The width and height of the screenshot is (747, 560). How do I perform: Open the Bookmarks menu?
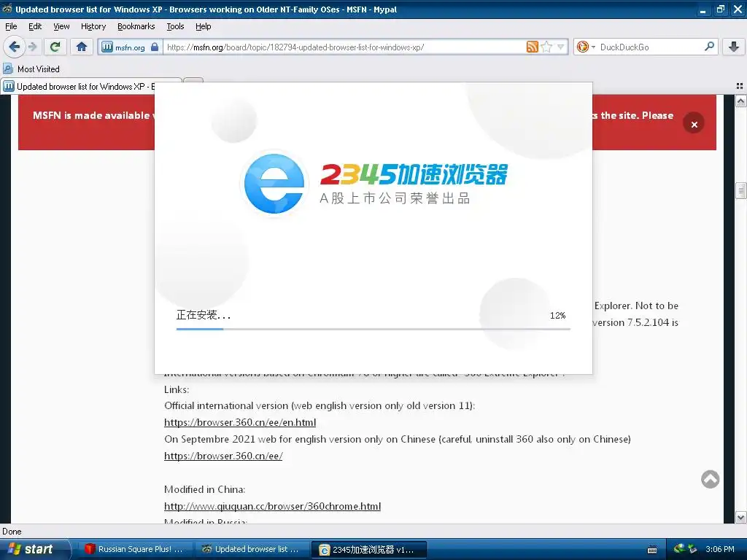click(x=136, y=26)
